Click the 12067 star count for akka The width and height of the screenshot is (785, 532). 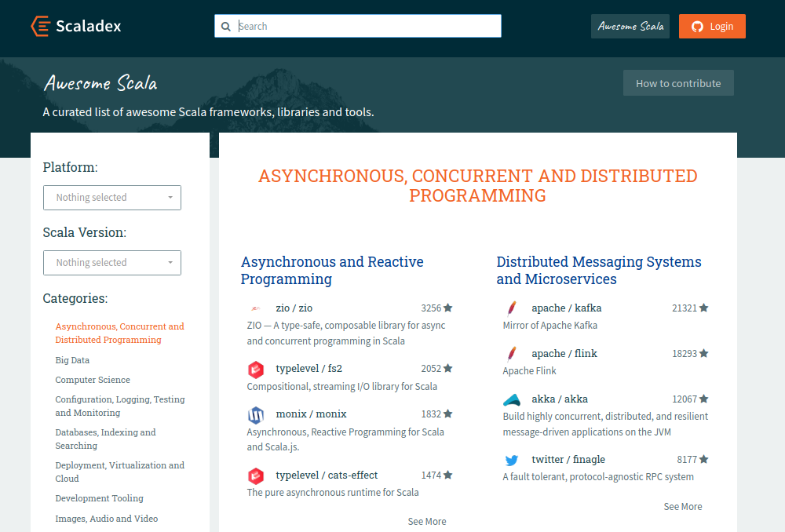(685, 399)
